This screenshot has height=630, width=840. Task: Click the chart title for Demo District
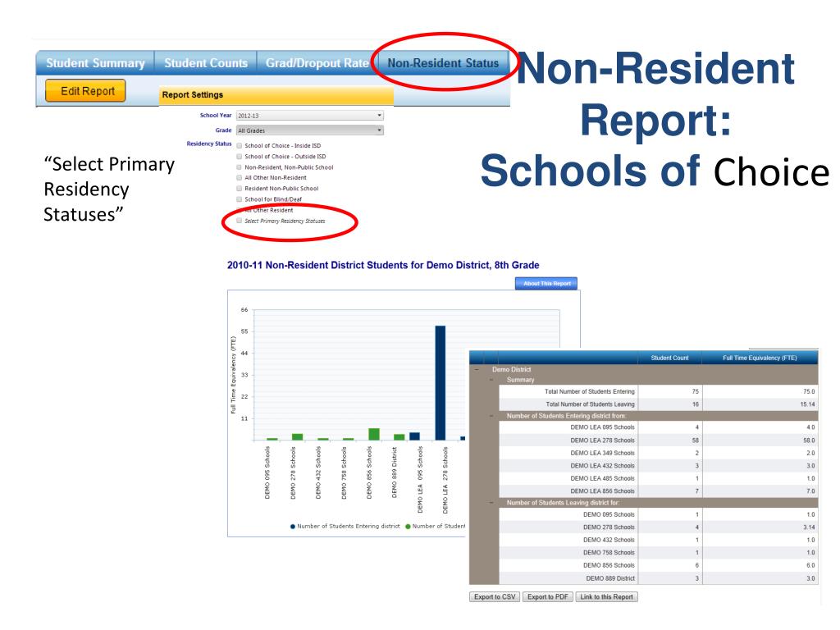383,265
